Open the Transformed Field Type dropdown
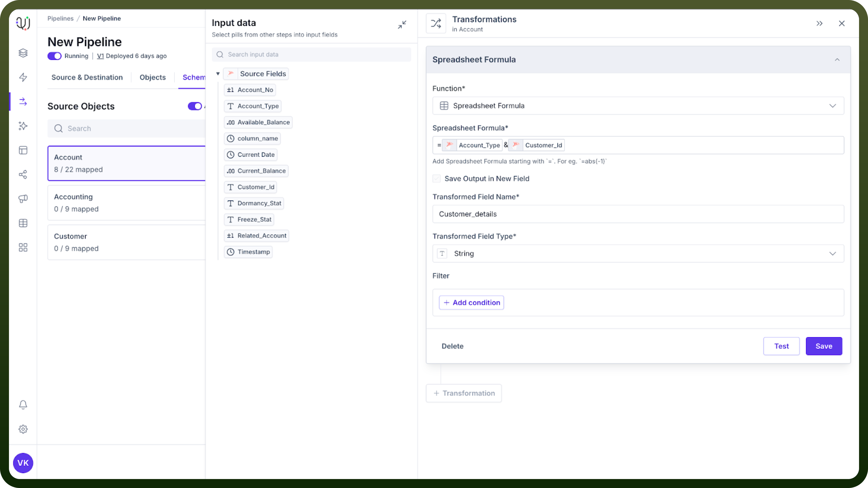Screen dimensions: 868x488 (x=638, y=253)
